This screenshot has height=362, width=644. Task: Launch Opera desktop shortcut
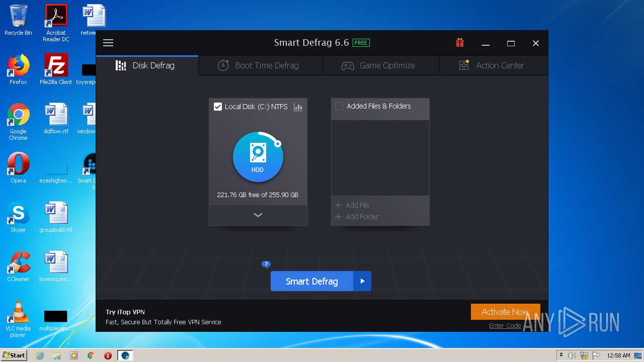[x=18, y=168]
